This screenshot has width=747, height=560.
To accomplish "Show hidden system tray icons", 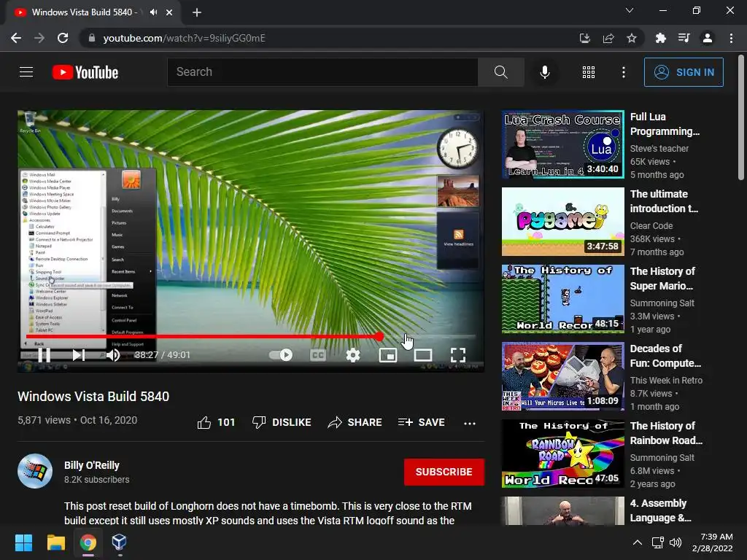I will click(x=637, y=542).
